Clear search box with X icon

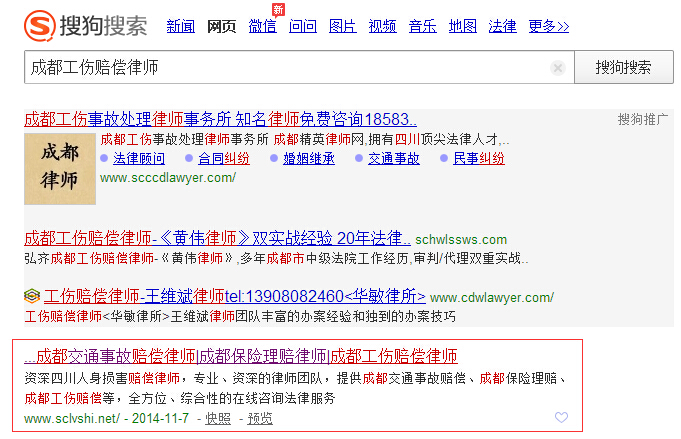[558, 68]
